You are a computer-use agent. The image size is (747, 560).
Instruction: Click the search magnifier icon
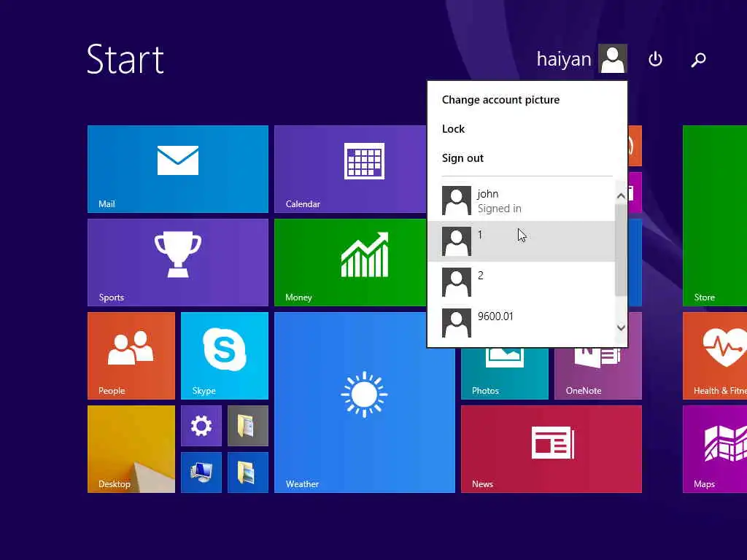pyautogui.click(x=698, y=60)
